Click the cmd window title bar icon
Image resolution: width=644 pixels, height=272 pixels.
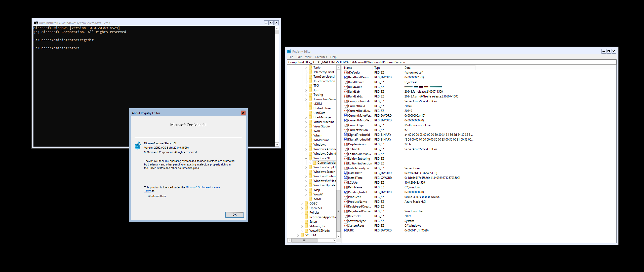pyautogui.click(x=36, y=23)
